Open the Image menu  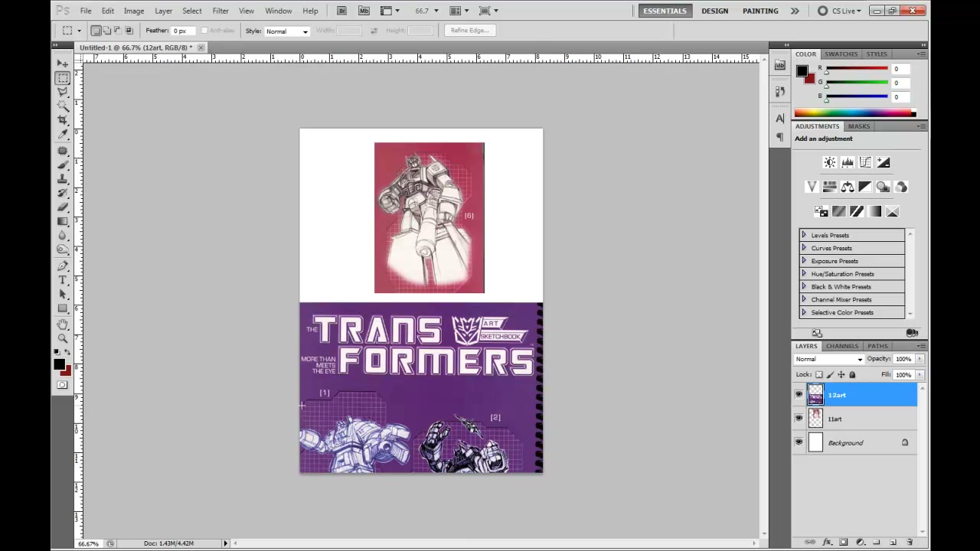[x=134, y=11]
